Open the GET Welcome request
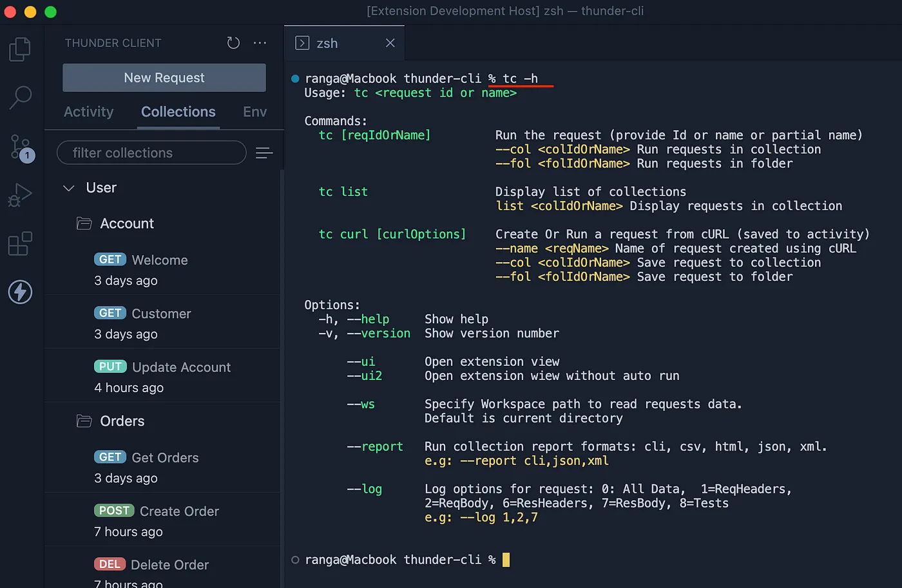902x588 pixels. 160,260
